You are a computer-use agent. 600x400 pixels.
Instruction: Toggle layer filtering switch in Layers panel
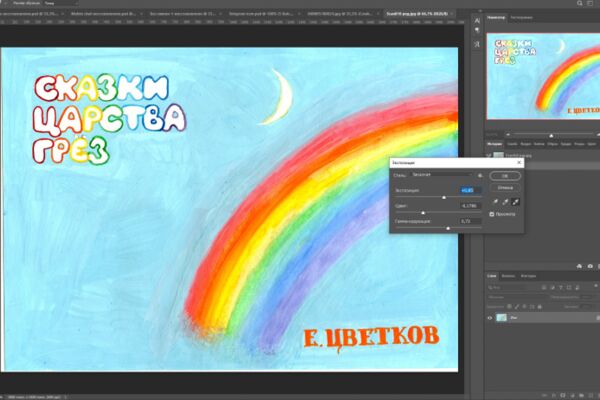point(595,286)
